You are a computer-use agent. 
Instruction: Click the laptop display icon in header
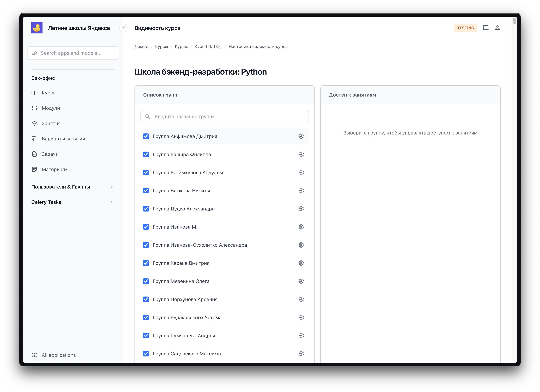pos(485,28)
